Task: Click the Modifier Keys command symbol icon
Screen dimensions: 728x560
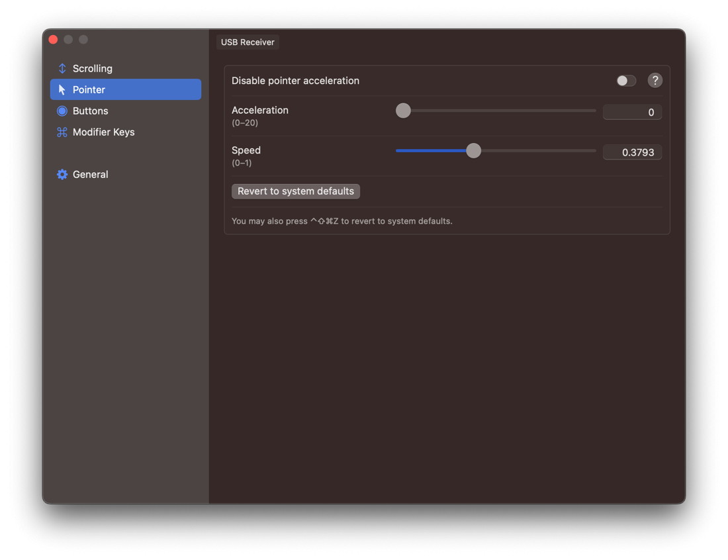Action: 62,132
